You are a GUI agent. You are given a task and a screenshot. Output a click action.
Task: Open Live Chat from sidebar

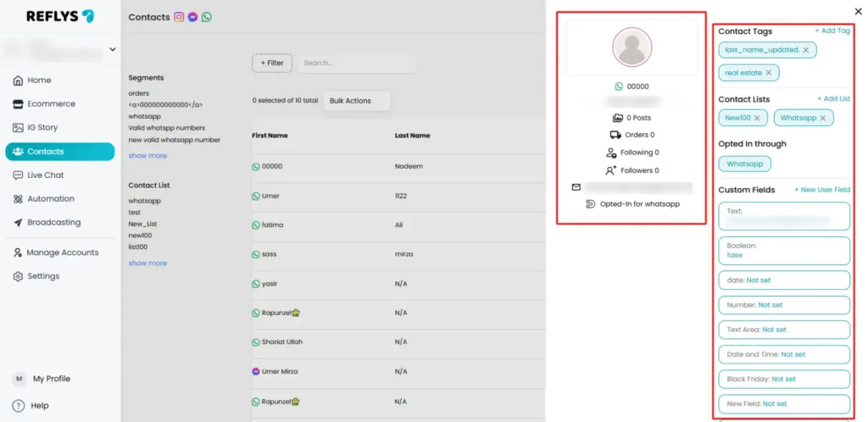[45, 175]
